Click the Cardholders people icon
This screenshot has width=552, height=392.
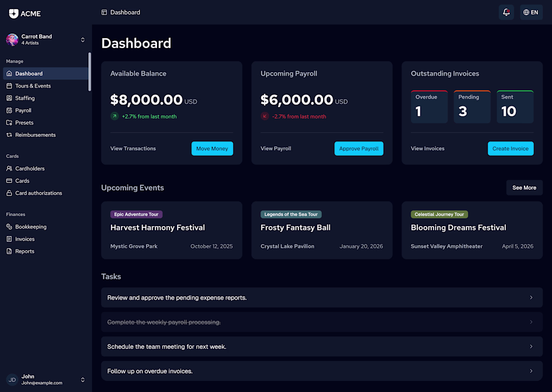tap(9, 168)
